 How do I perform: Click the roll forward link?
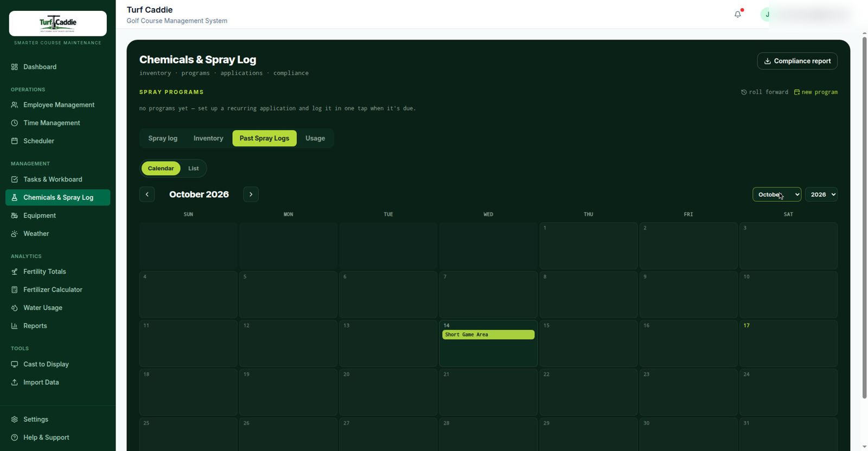click(x=764, y=92)
